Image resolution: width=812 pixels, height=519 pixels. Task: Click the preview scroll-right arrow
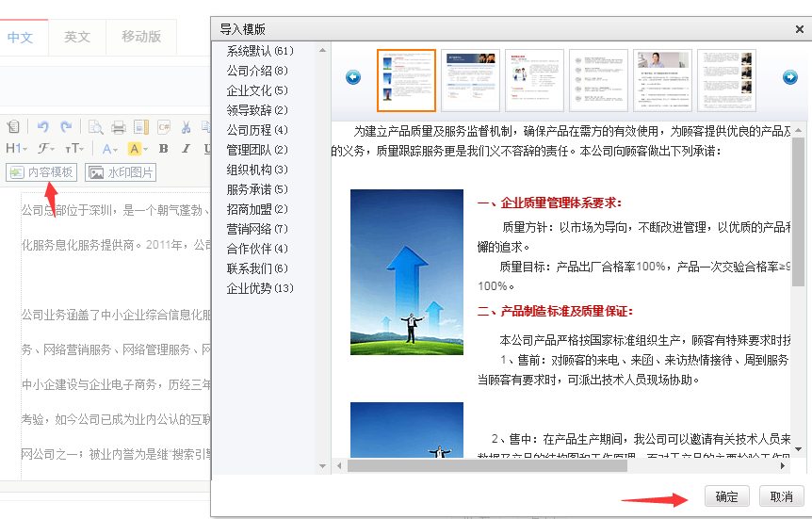click(x=783, y=465)
